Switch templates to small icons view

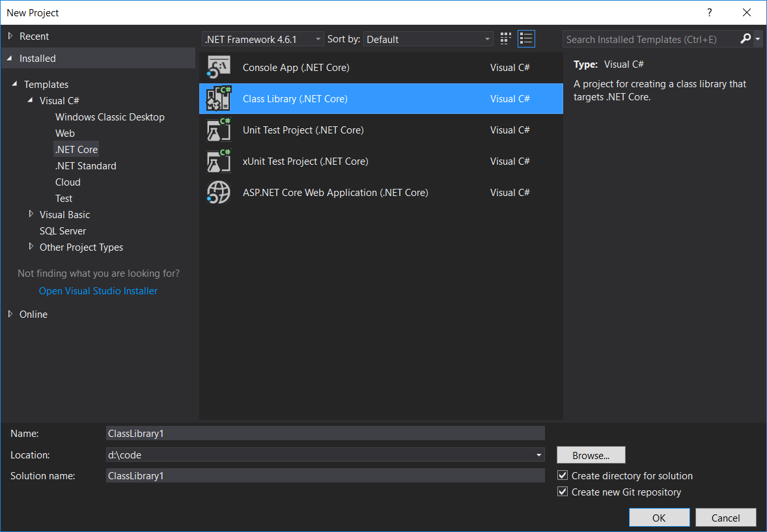click(x=505, y=38)
